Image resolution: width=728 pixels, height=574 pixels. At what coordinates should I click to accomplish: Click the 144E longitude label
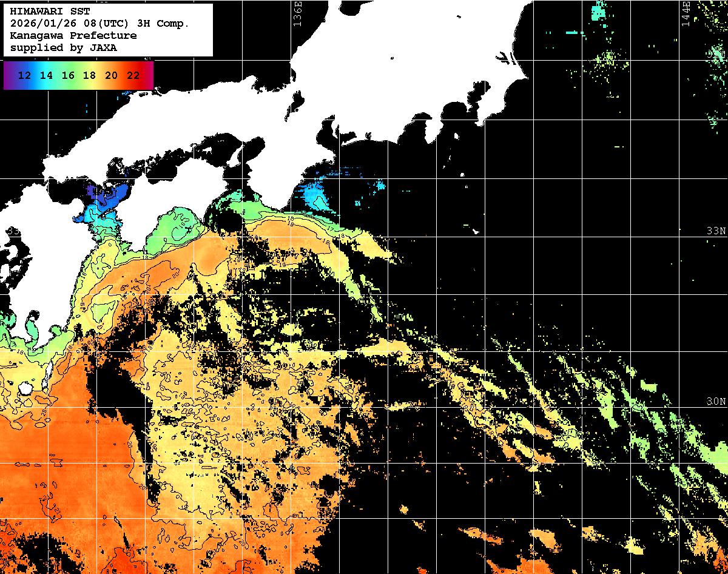click(x=686, y=12)
